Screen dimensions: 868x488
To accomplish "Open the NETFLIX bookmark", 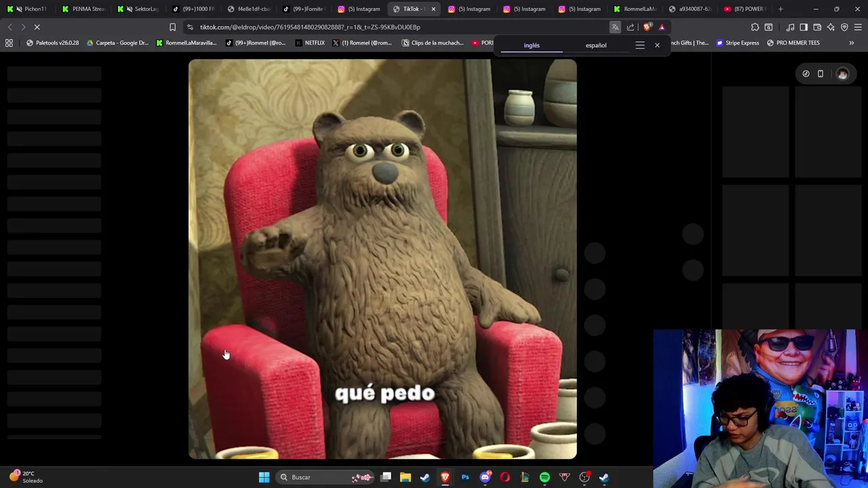I will 310,43.
